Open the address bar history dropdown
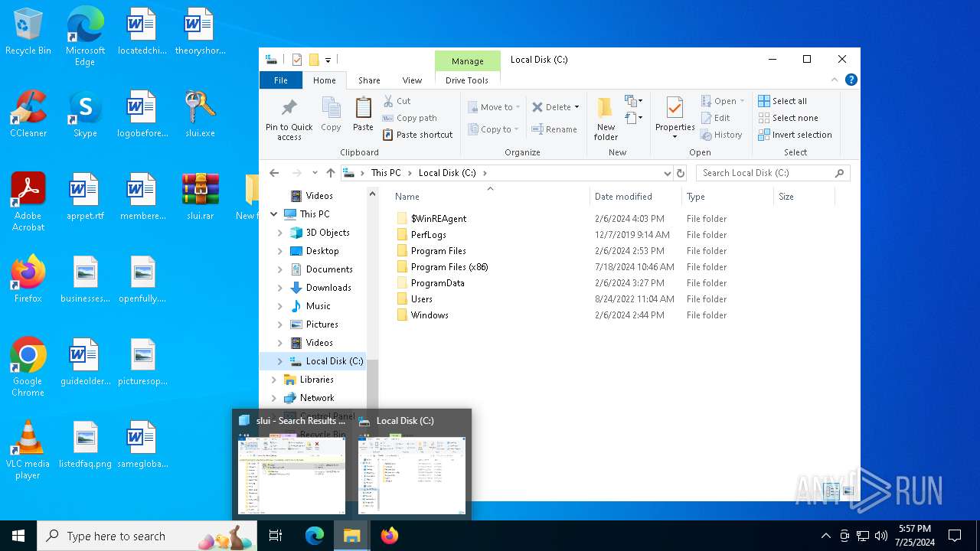The width and height of the screenshot is (980, 551). tap(667, 173)
